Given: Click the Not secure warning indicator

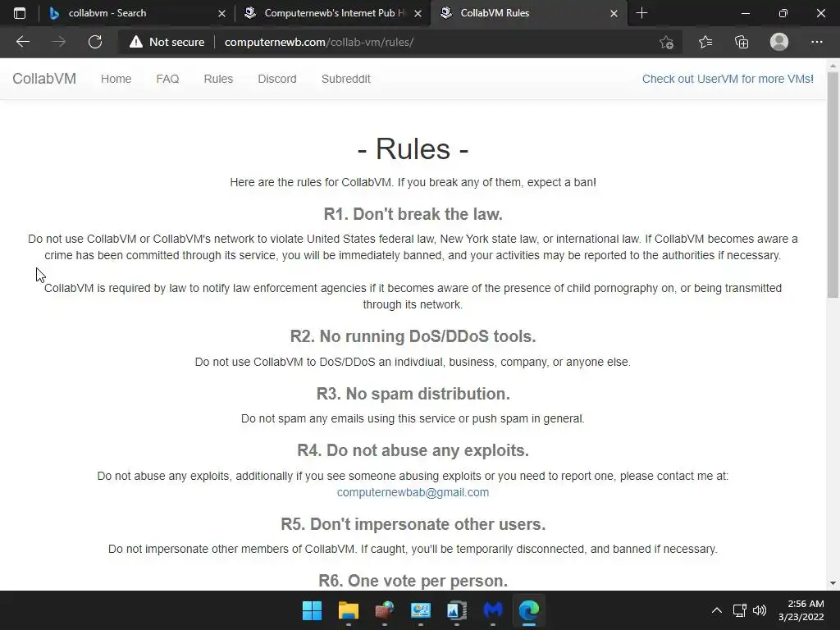Looking at the screenshot, I should coord(167,42).
